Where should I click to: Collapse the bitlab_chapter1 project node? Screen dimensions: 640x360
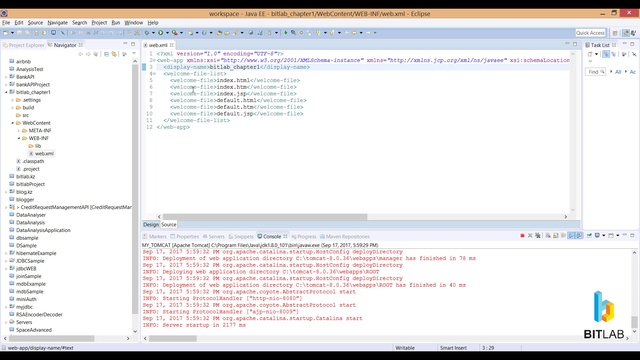[6, 92]
